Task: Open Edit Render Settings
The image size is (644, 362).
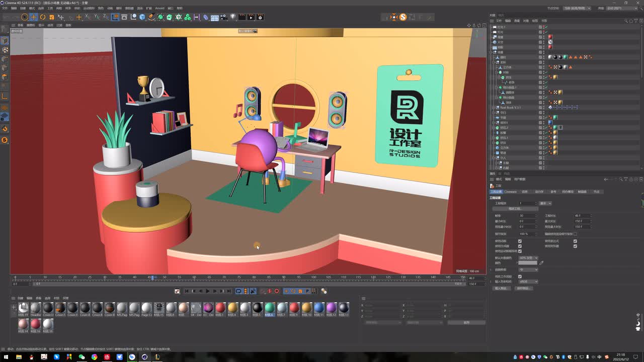Action: coord(260,17)
